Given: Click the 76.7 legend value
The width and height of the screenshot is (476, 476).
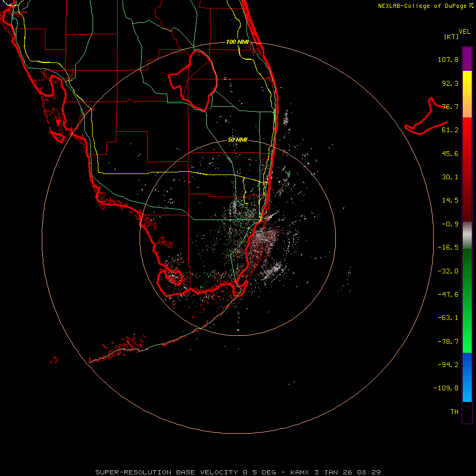Looking at the screenshot, I should point(450,106).
